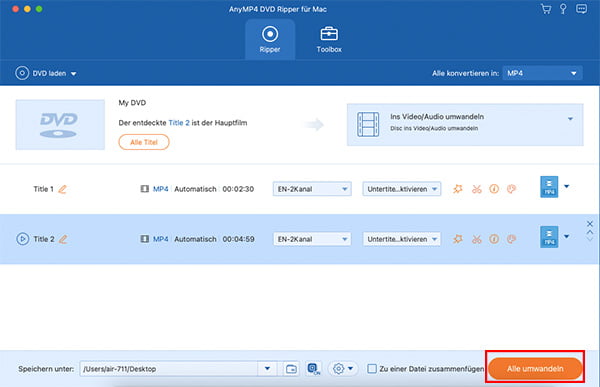Open the key registration icon
The width and height of the screenshot is (600, 387).
(563, 9)
